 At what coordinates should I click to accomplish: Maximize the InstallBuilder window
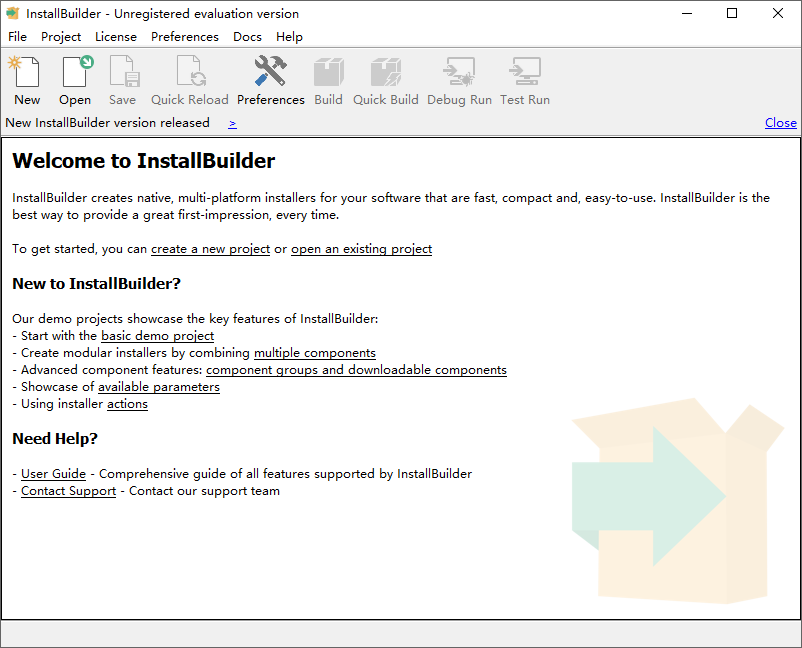pyautogui.click(x=732, y=13)
